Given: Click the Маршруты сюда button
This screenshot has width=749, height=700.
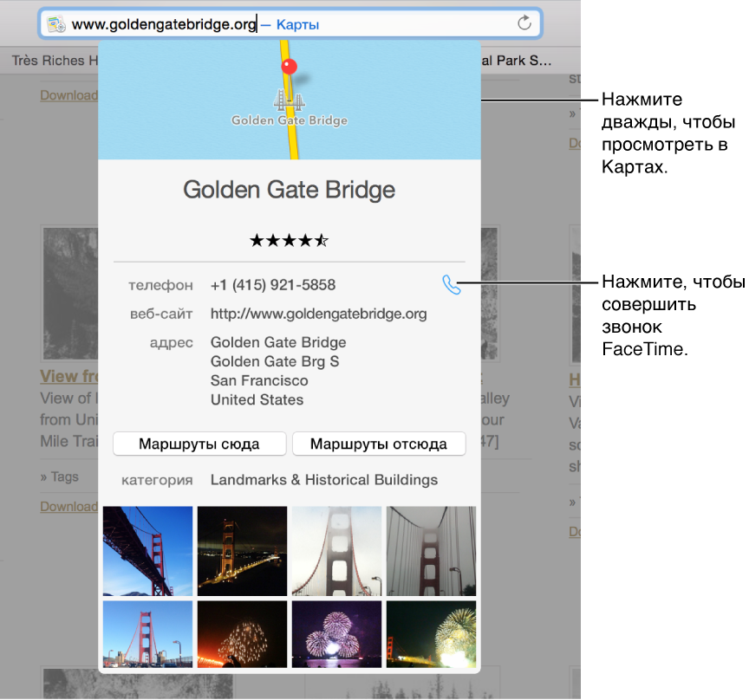Looking at the screenshot, I should 199,444.
